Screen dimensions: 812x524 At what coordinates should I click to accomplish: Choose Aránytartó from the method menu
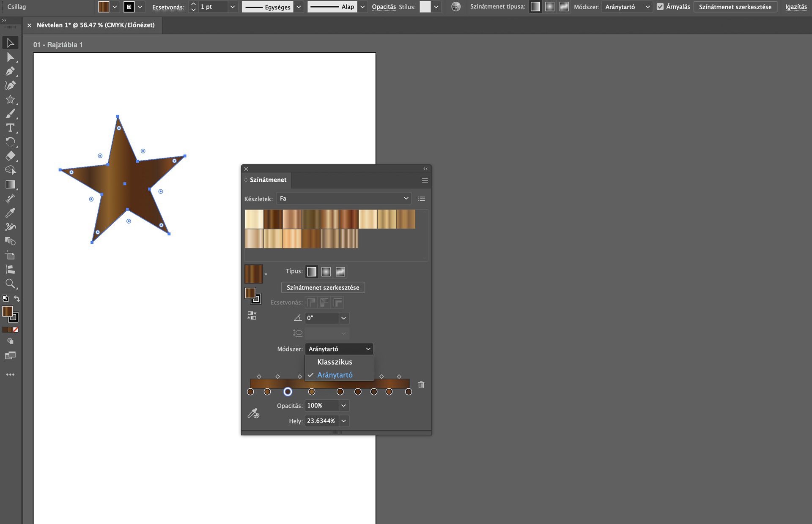[x=335, y=375]
